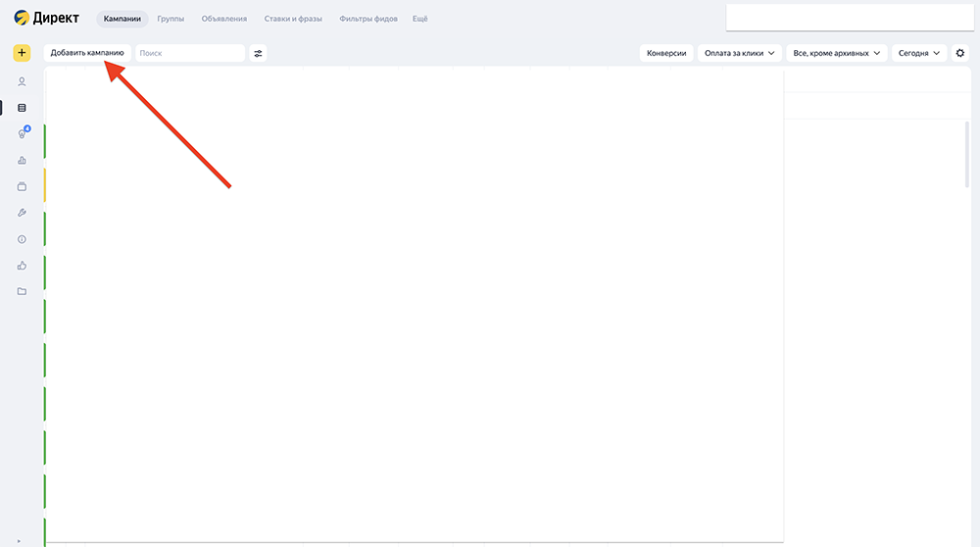The height and width of the screenshot is (547, 980).
Task: Click the info circle sidebar icon
Action: point(22,239)
